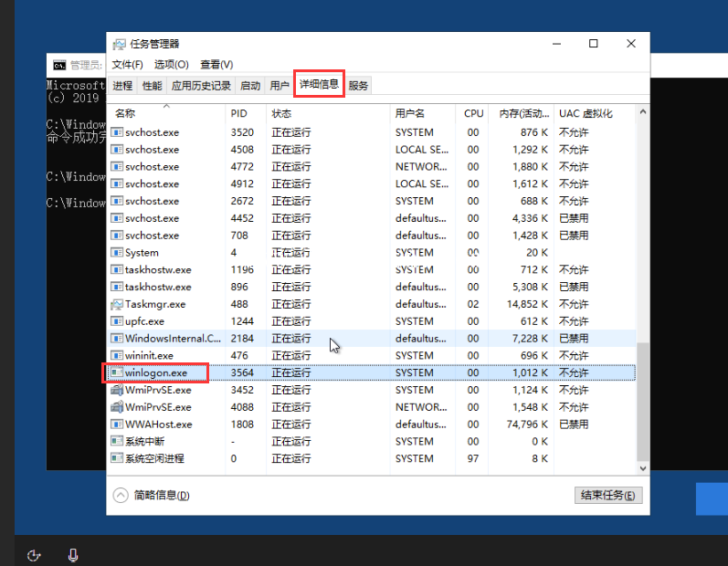Switch to the 进程 tab

[x=122, y=86]
